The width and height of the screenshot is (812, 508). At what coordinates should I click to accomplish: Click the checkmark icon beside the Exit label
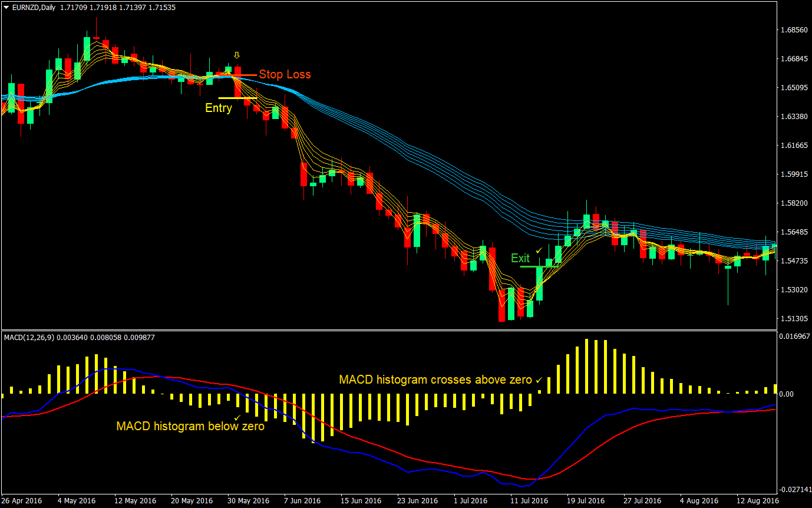(539, 250)
